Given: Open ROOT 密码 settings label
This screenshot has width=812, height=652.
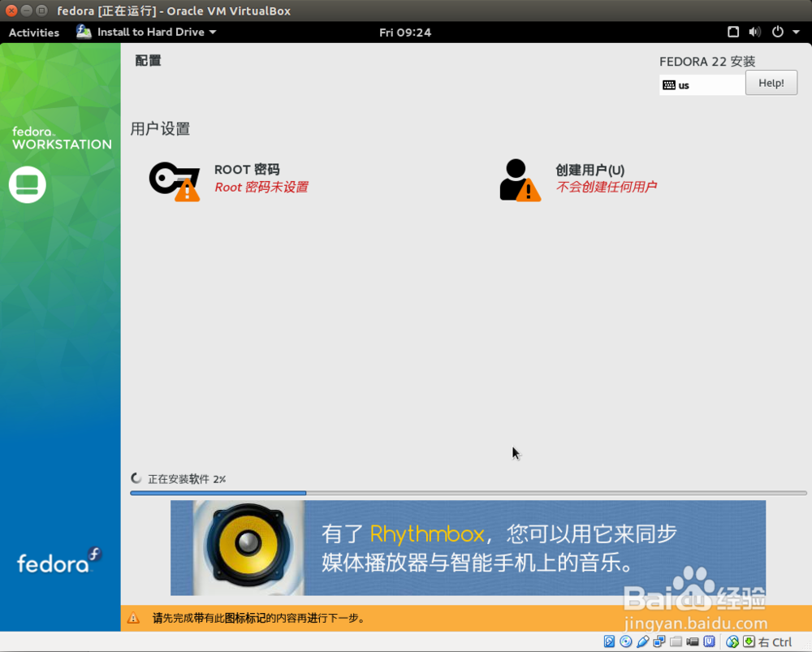Looking at the screenshot, I should point(247,170).
